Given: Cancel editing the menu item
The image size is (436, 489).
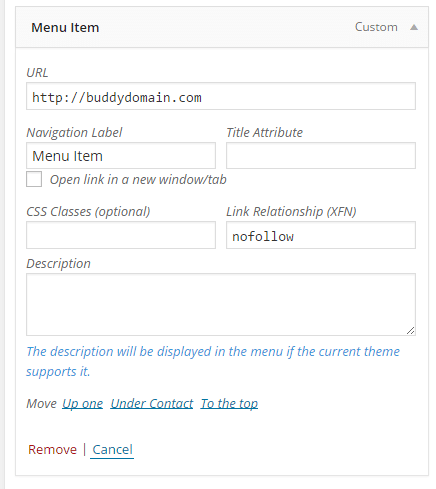Looking at the screenshot, I should pyautogui.click(x=112, y=450).
